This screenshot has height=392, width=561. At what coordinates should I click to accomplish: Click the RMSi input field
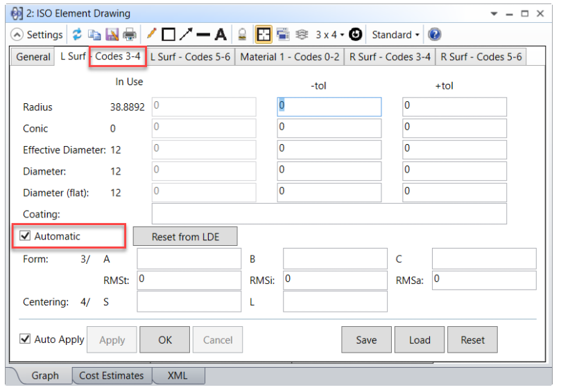click(335, 280)
